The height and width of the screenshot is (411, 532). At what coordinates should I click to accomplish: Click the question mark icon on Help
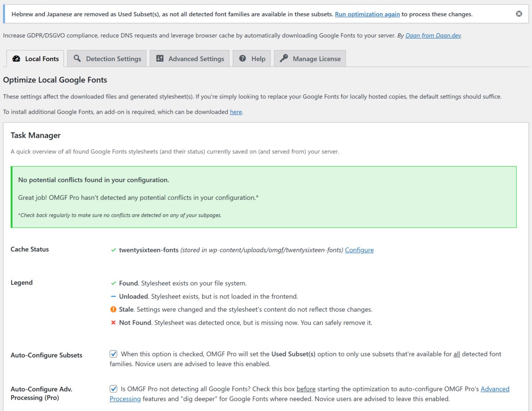point(243,59)
